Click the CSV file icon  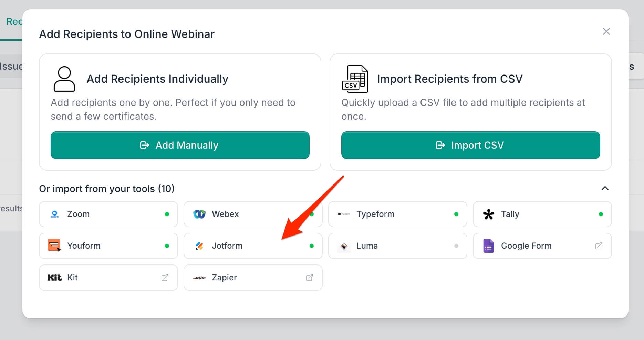point(355,79)
